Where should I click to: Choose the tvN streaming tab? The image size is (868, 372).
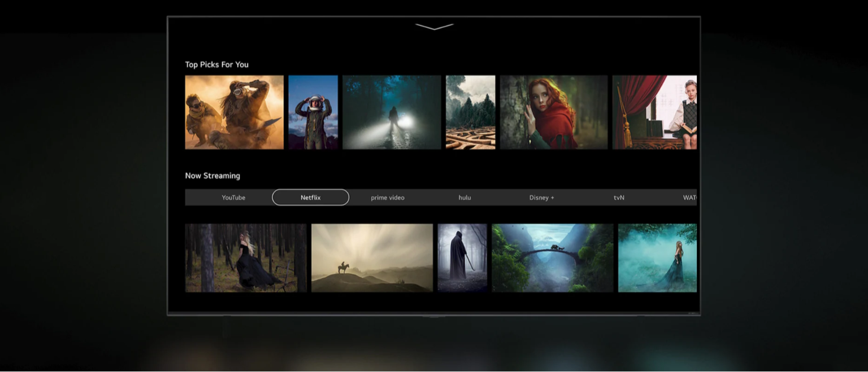tap(619, 198)
